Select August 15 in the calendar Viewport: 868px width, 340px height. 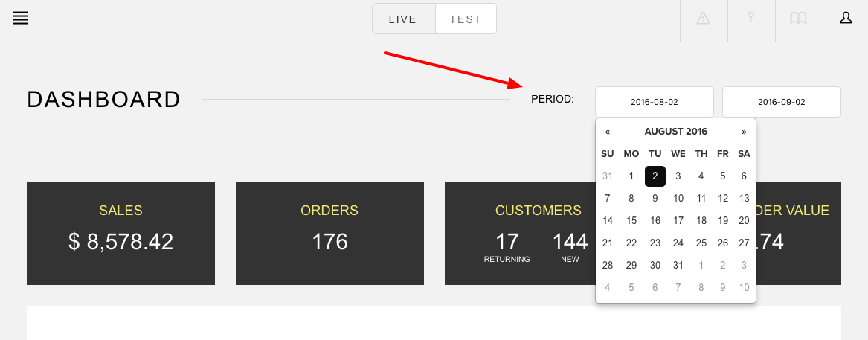pos(631,220)
